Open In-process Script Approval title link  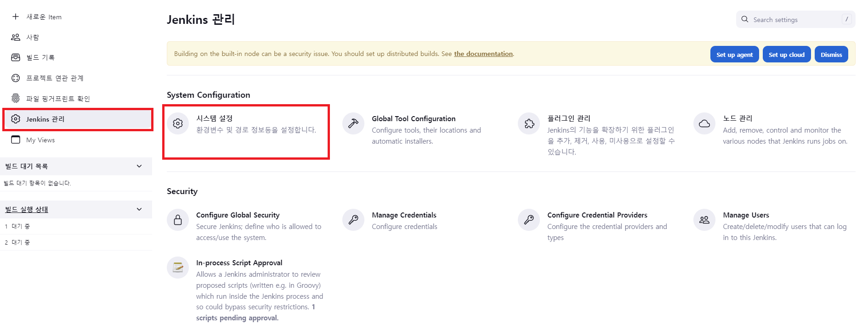click(x=239, y=262)
